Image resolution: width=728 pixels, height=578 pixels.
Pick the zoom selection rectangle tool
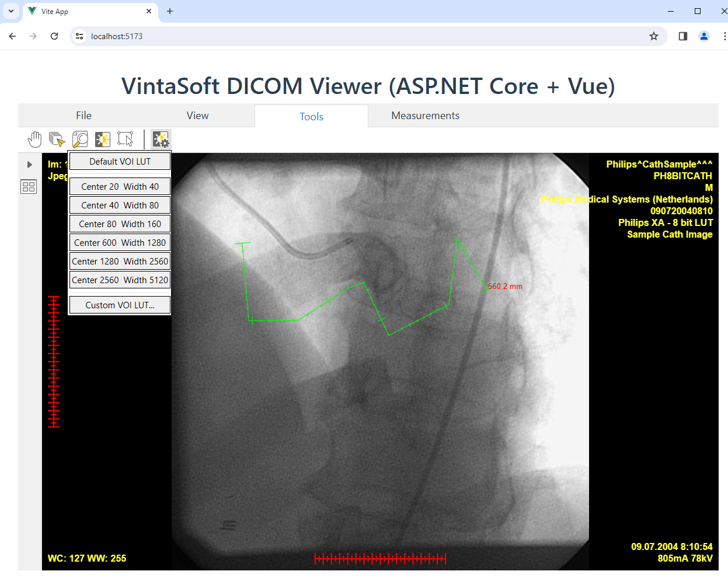[x=126, y=140]
